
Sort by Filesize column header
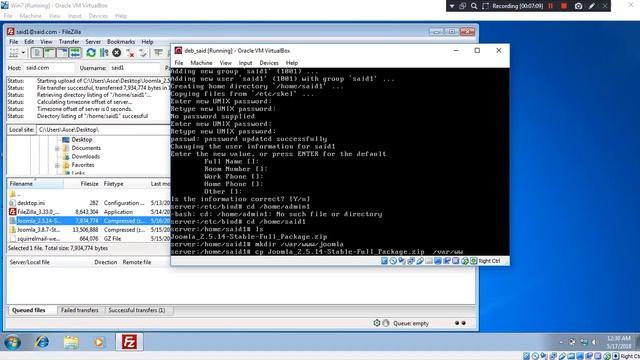click(82, 184)
